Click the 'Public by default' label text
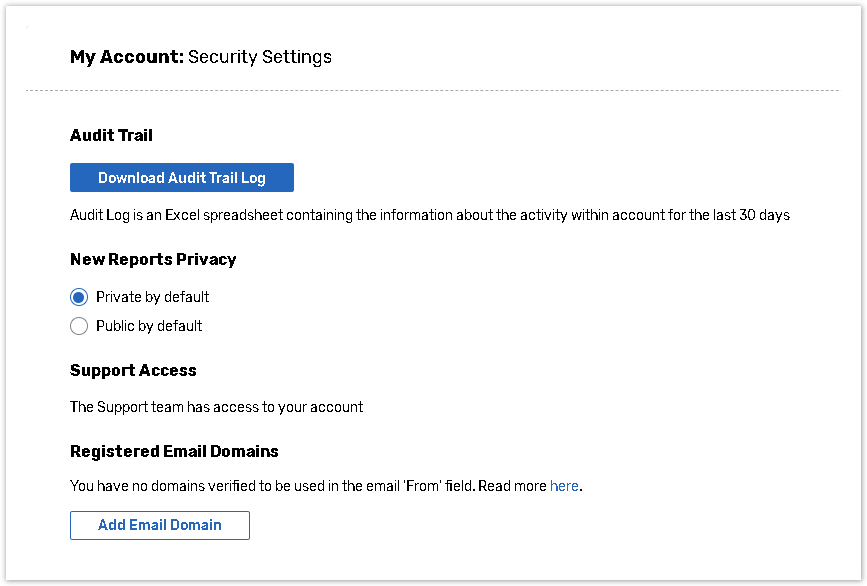The image size is (867, 586). [x=149, y=326]
